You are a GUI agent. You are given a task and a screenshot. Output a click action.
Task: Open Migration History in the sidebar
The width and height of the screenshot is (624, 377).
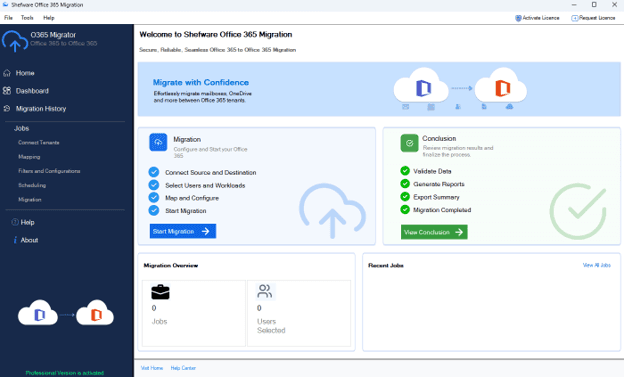41,109
